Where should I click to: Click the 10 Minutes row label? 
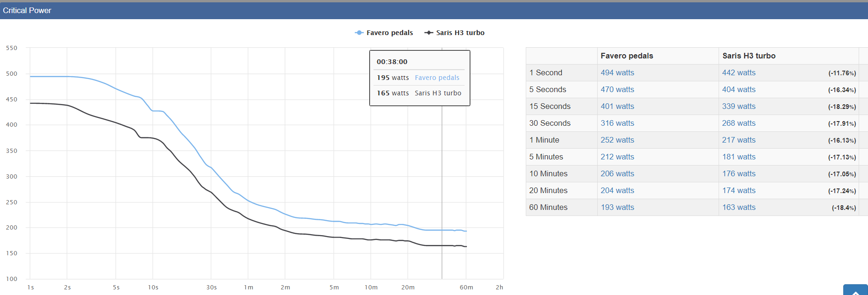pos(549,173)
